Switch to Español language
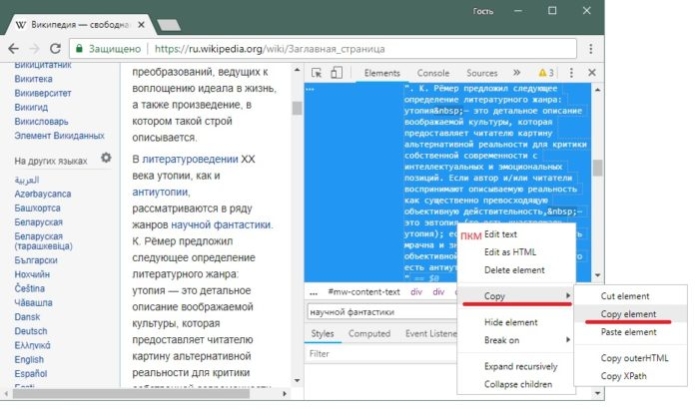Image resolution: width=699 pixels, height=418 pixels. [30, 373]
